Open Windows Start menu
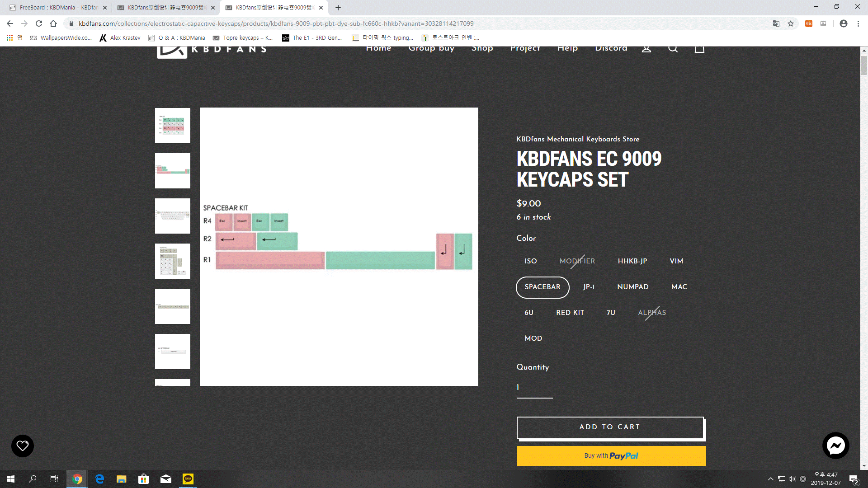The image size is (868, 488). pyautogui.click(x=11, y=479)
